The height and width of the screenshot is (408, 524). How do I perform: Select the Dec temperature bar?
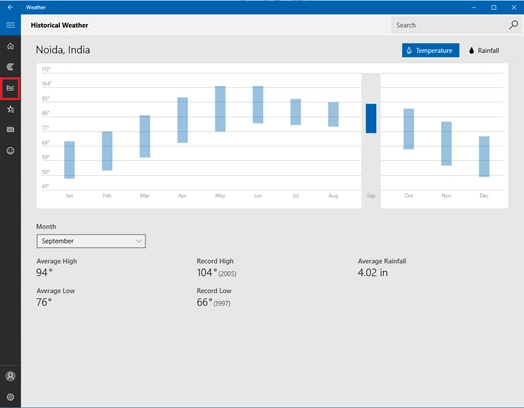[x=484, y=156]
